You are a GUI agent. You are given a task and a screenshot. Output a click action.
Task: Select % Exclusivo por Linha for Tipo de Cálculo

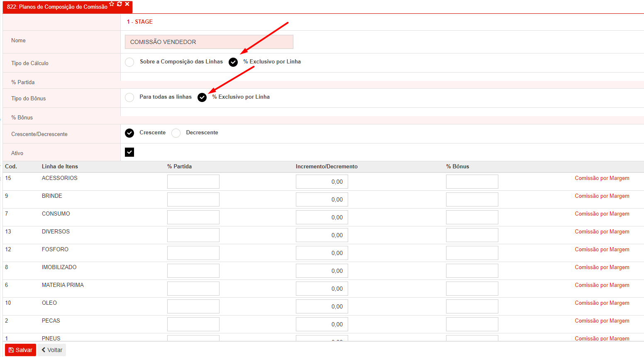pyautogui.click(x=233, y=62)
